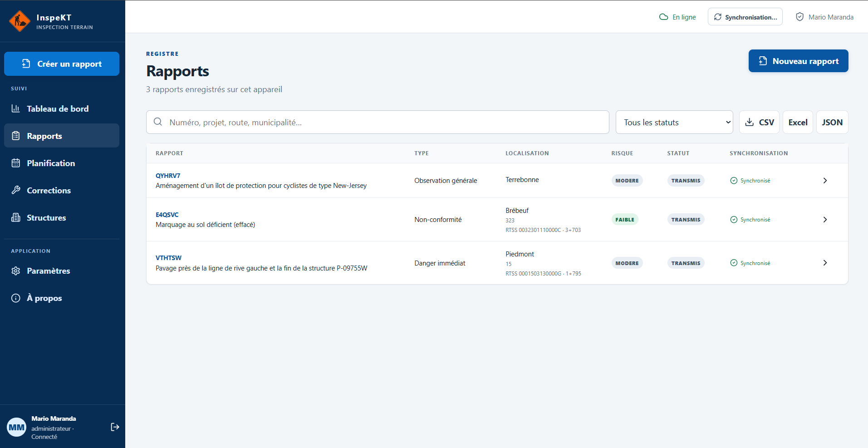The image size is (868, 448).
Task: Click Marquage au sol déficient description
Action: pyautogui.click(x=205, y=225)
